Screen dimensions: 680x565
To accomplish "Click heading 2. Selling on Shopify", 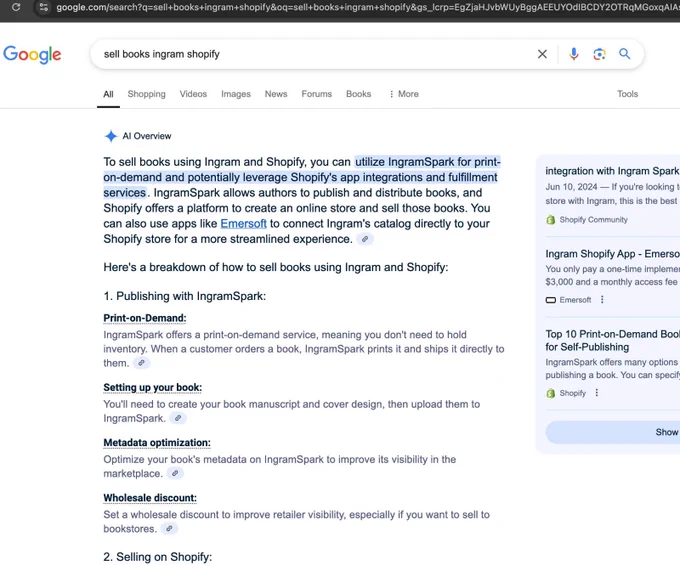I will click(x=158, y=557).
